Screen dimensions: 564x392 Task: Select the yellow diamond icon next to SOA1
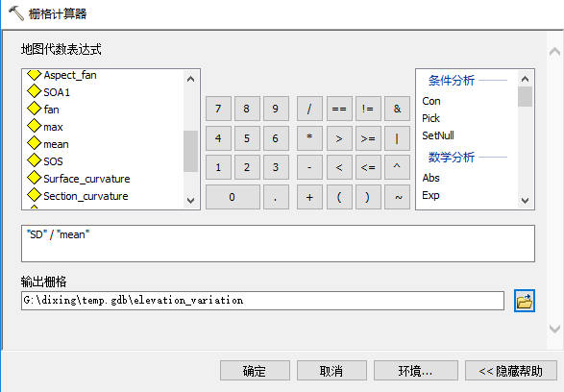pyautogui.click(x=35, y=91)
